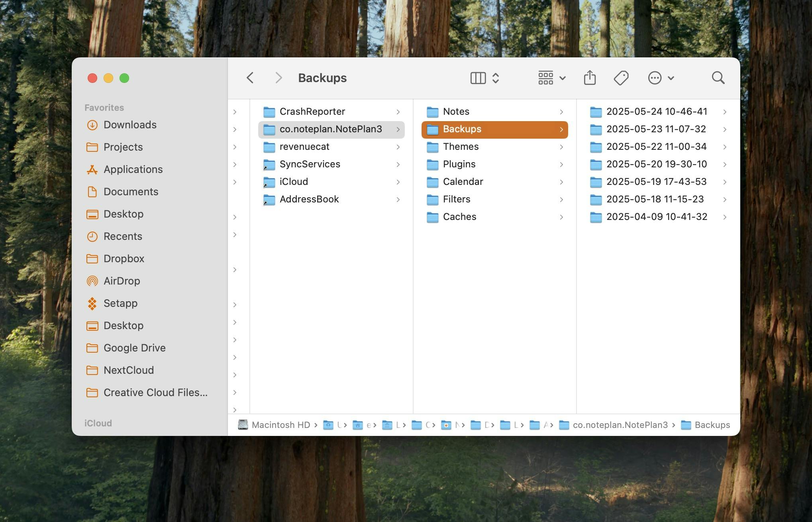Expand chevron next to Themes
The width and height of the screenshot is (812, 522).
[x=561, y=147]
